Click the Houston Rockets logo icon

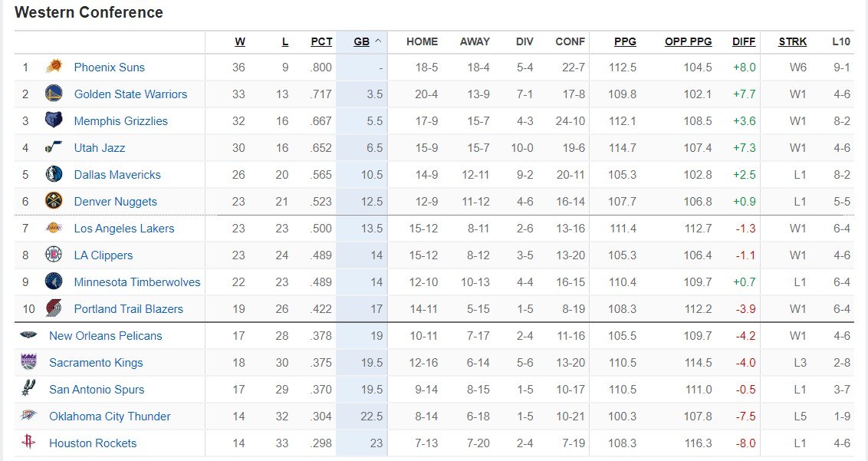pos(28,443)
